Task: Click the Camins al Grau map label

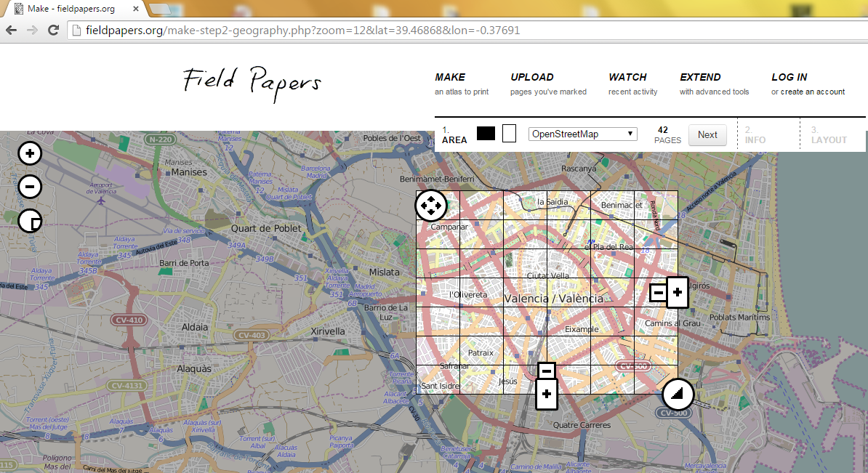Action: coord(672,323)
